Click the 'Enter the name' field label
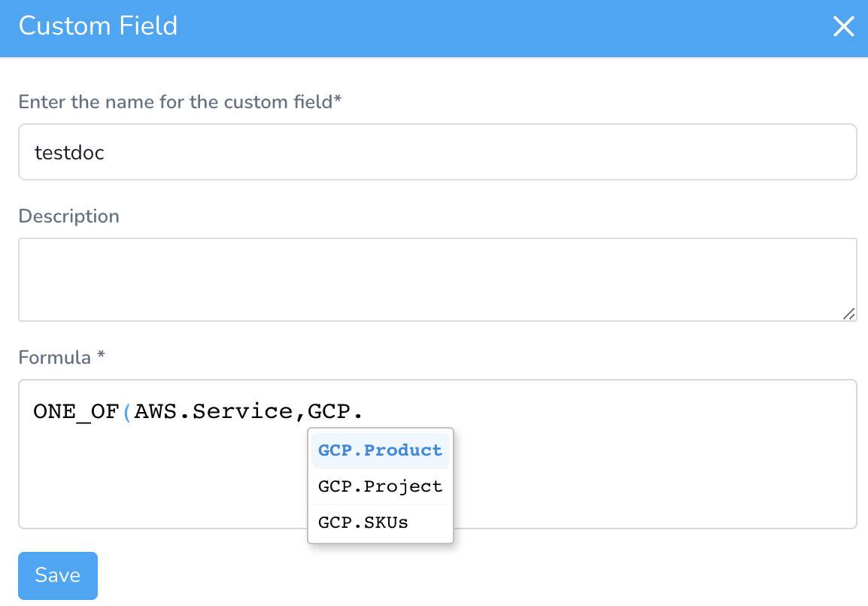 click(x=180, y=102)
